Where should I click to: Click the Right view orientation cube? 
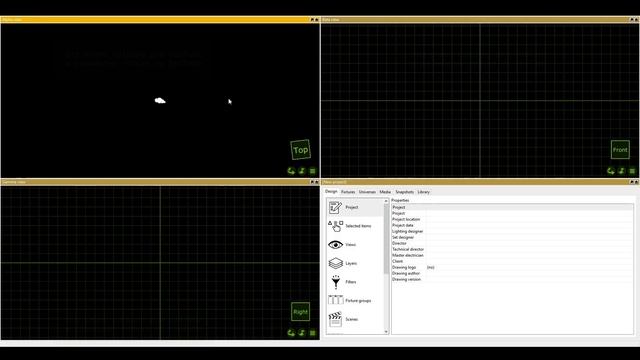300,312
